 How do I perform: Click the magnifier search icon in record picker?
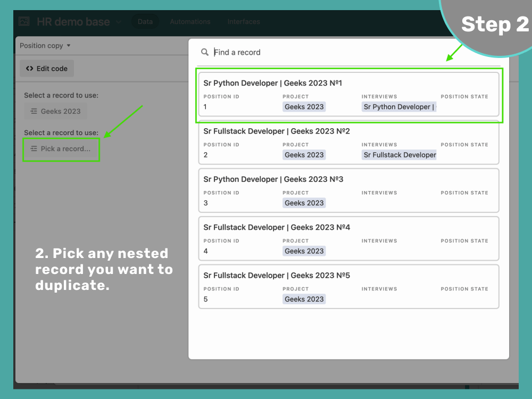click(x=205, y=52)
